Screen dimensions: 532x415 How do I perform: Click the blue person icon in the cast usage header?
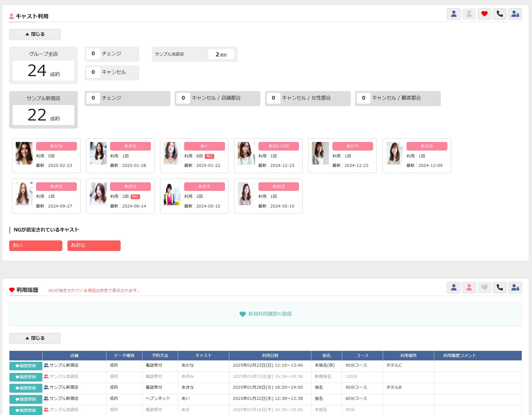click(454, 14)
